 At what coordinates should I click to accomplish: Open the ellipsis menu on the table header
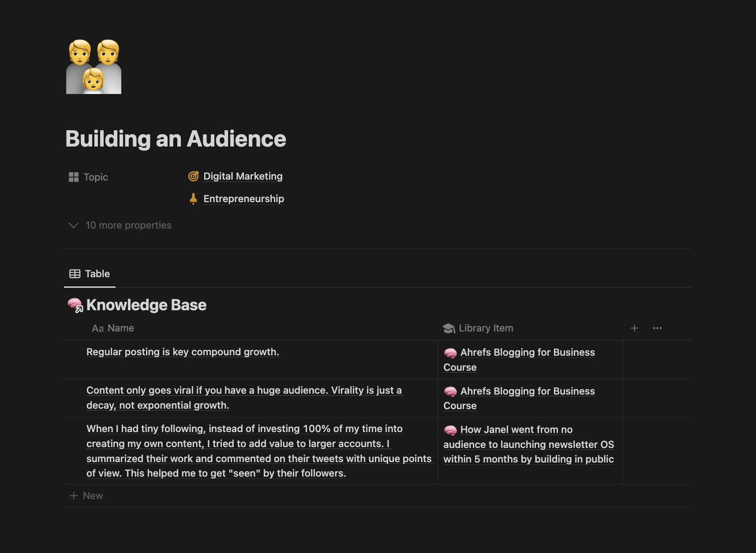click(657, 328)
